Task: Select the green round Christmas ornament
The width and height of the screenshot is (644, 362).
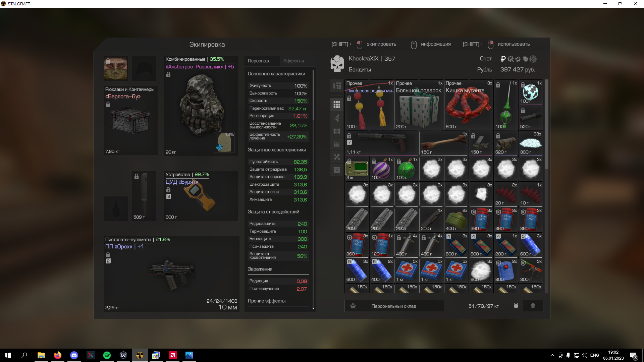Action: [407, 169]
